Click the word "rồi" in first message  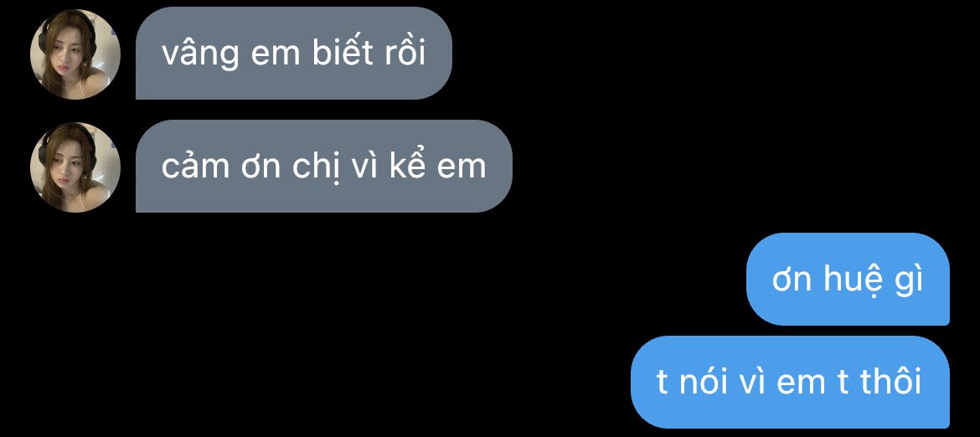pyautogui.click(x=403, y=53)
